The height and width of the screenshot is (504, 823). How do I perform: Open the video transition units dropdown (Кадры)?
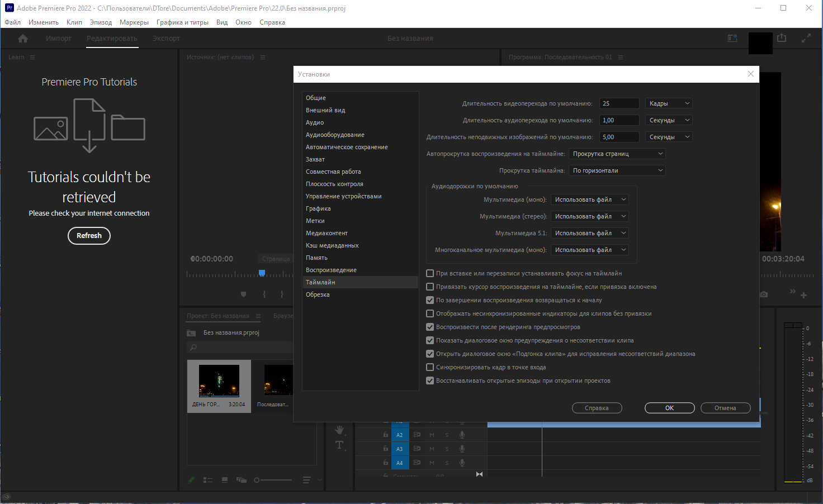[x=669, y=103]
